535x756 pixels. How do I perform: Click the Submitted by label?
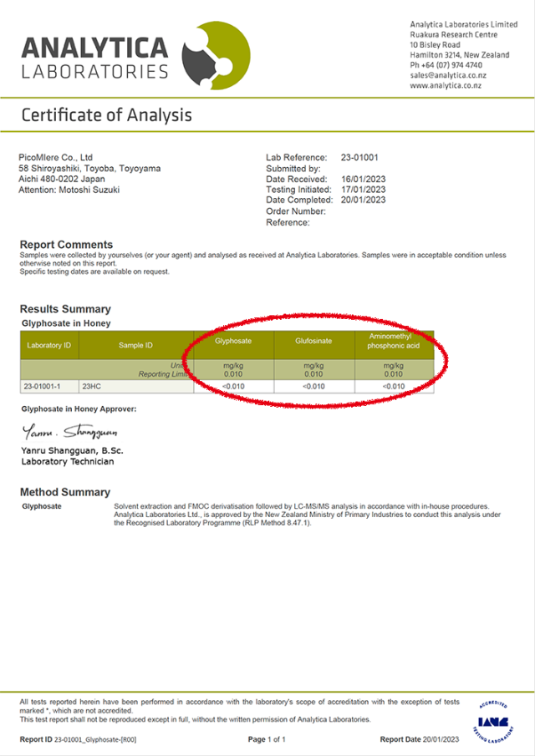tap(293, 169)
